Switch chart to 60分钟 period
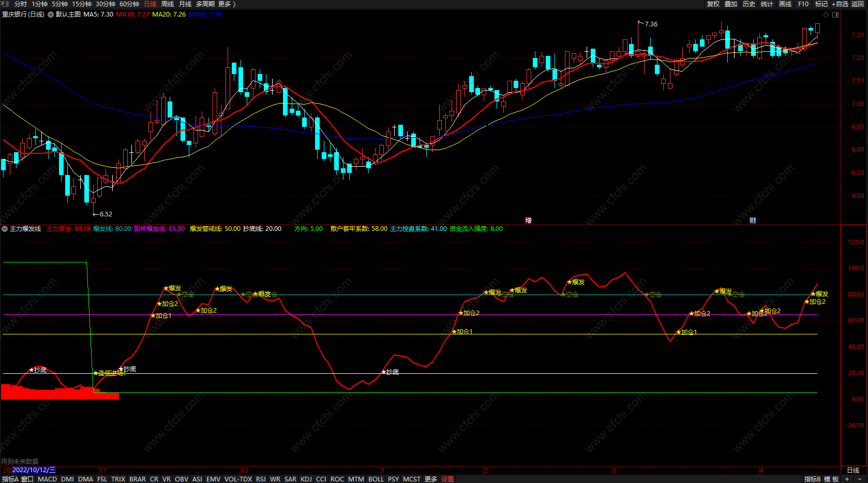868x483 pixels. (129, 4)
